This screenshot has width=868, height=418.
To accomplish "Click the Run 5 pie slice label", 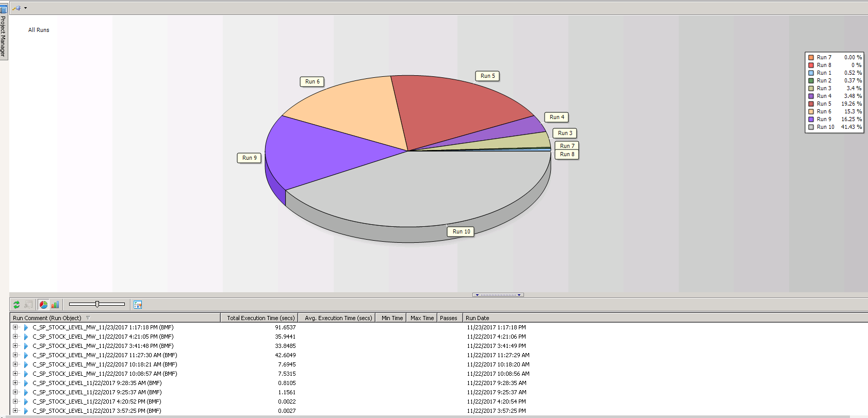I will (487, 76).
